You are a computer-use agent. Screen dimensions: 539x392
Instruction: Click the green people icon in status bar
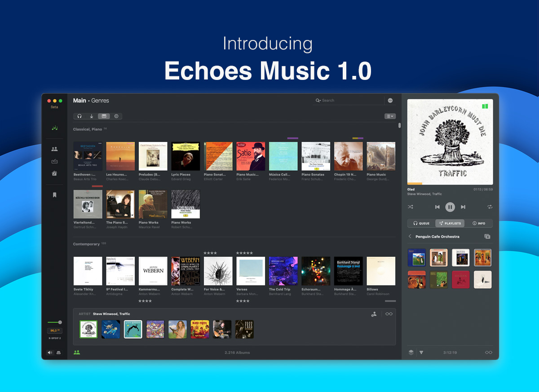click(77, 352)
